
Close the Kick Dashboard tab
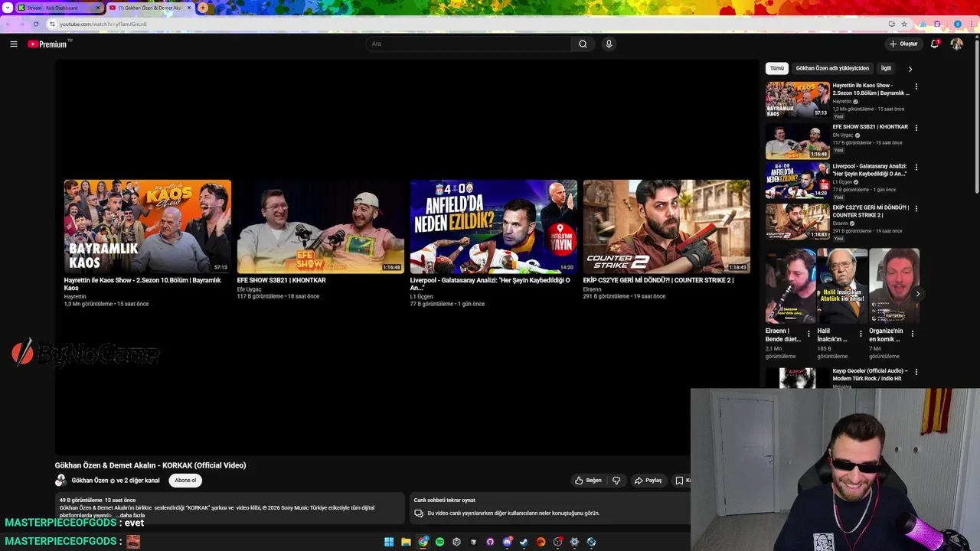(x=97, y=8)
